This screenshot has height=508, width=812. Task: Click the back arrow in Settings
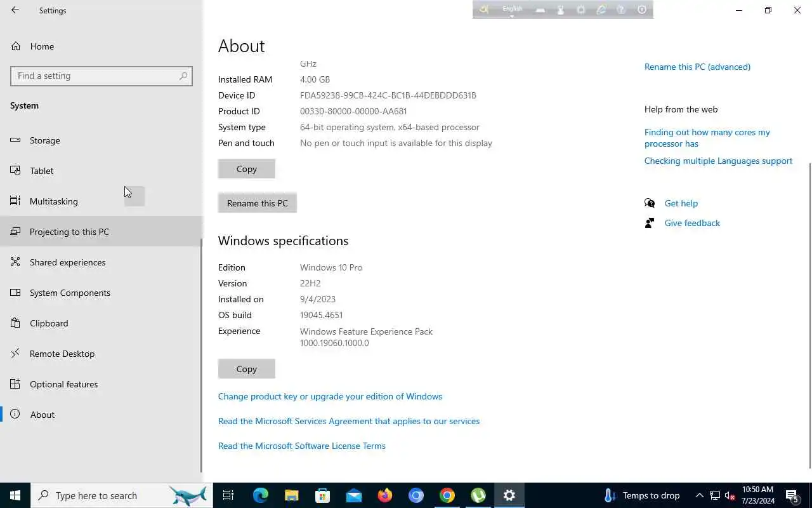tap(15, 10)
